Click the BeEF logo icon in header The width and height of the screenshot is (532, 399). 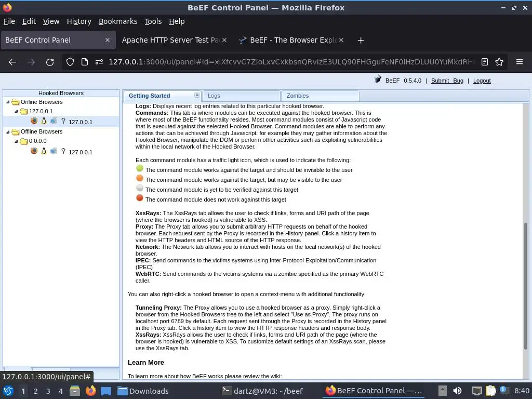pyautogui.click(x=378, y=79)
